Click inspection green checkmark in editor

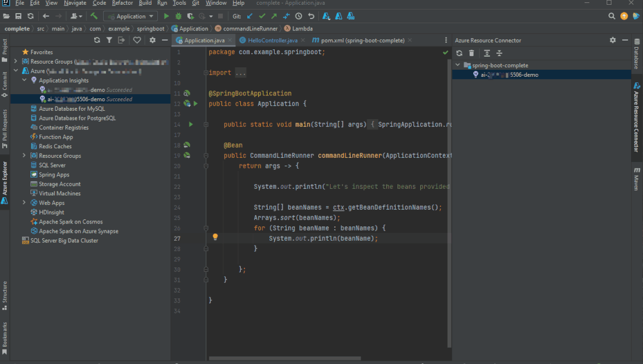(x=446, y=52)
